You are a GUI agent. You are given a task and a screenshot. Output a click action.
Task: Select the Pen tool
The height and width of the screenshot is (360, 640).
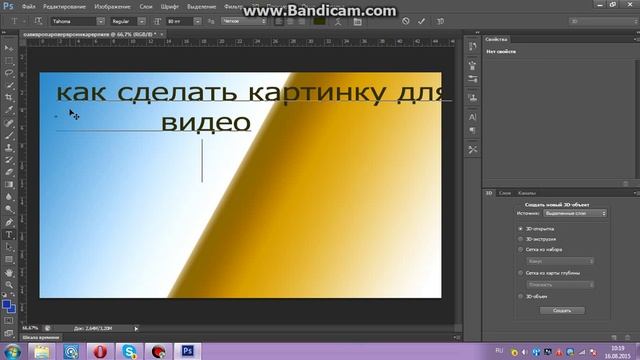pyautogui.click(x=9, y=222)
